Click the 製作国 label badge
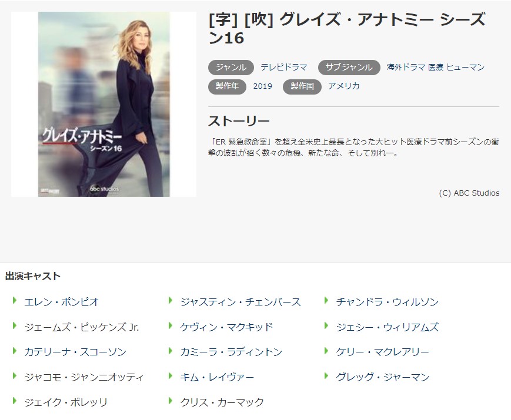 coord(302,86)
